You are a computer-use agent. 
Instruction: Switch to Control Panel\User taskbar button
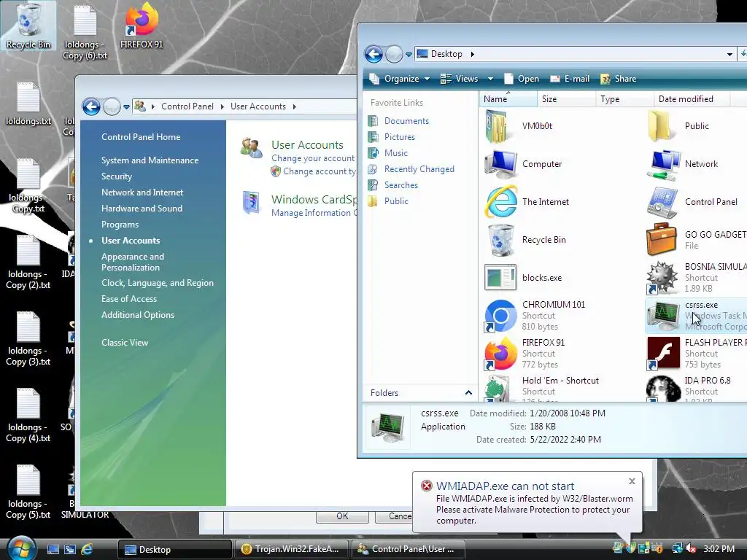(x=408, y=550)
